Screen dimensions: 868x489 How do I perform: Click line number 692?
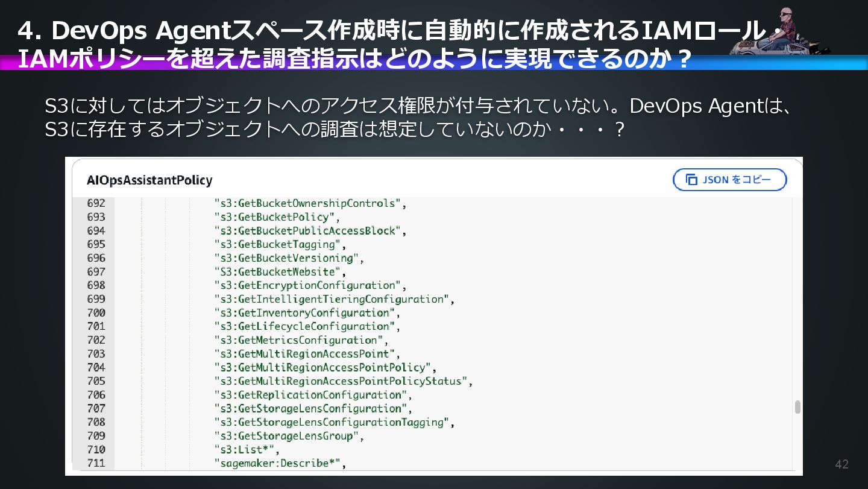click(96, 203)
